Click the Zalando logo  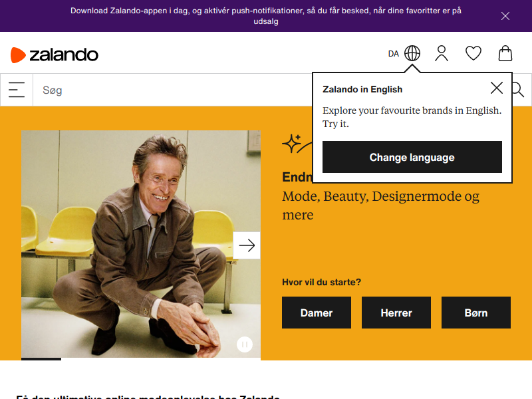point(55,55)
